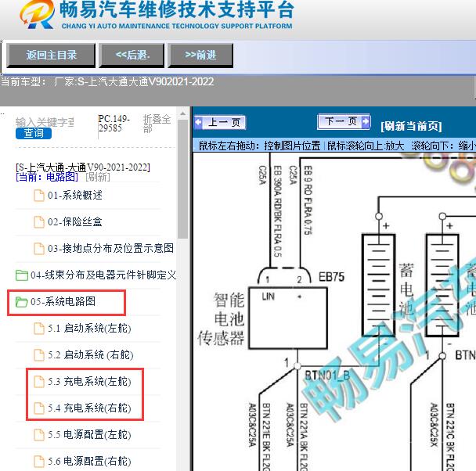This screenshot has height=471, width=476.
Task: Open 03-接地点分布及位置示意图
Action: point(111,248)
